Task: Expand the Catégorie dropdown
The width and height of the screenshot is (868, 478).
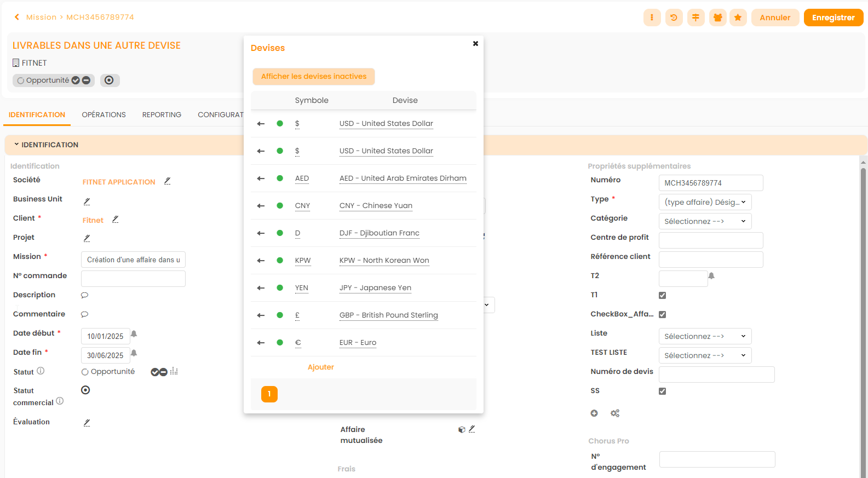Action: [705, 221]
